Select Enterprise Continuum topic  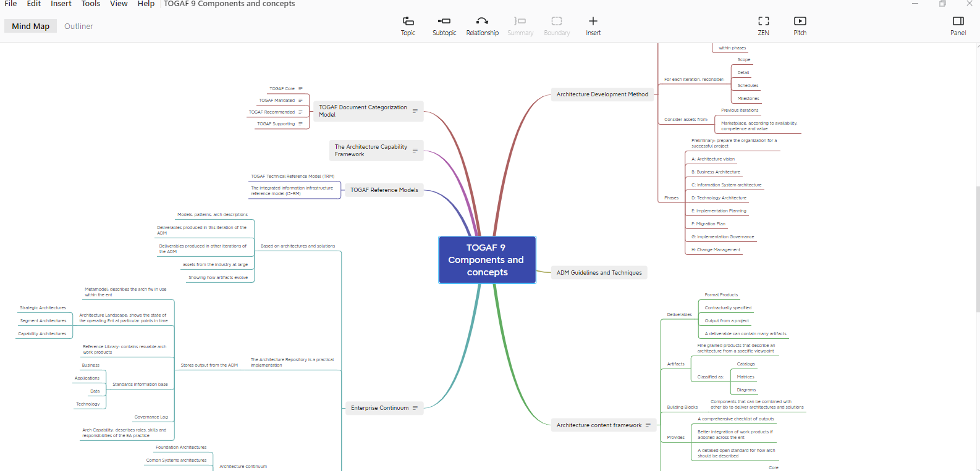[383, 408]
